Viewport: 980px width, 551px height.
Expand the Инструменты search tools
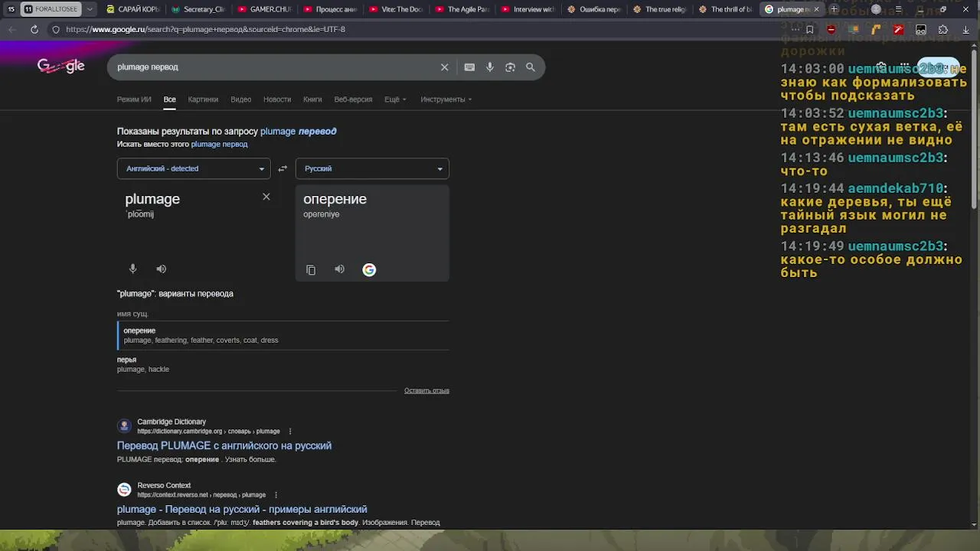446,99
